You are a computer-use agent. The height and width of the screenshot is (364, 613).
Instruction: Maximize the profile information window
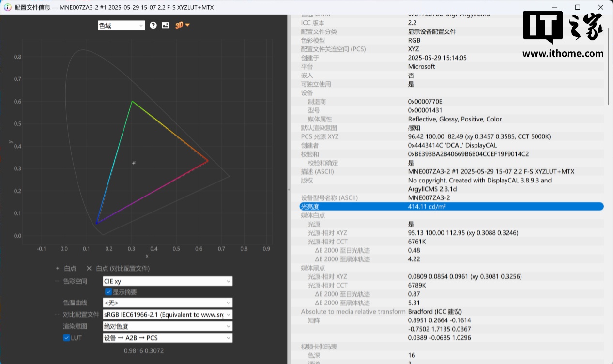pos(577,7)
